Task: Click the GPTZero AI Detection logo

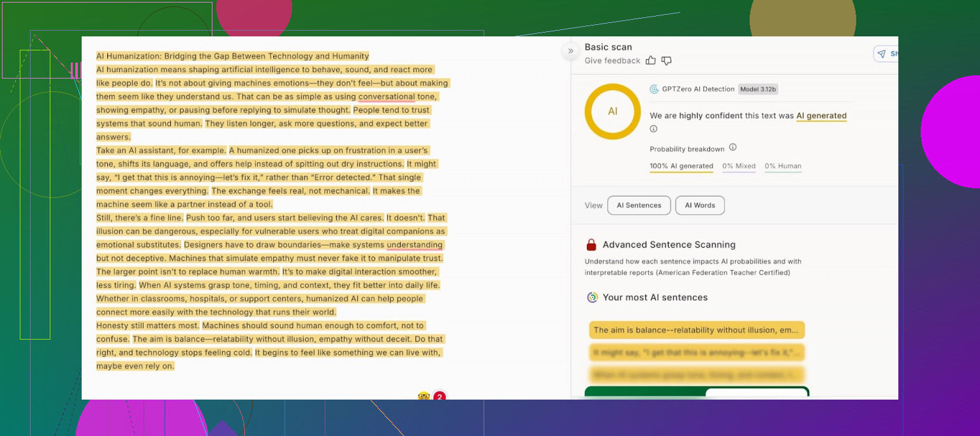Action: point(654,89)
